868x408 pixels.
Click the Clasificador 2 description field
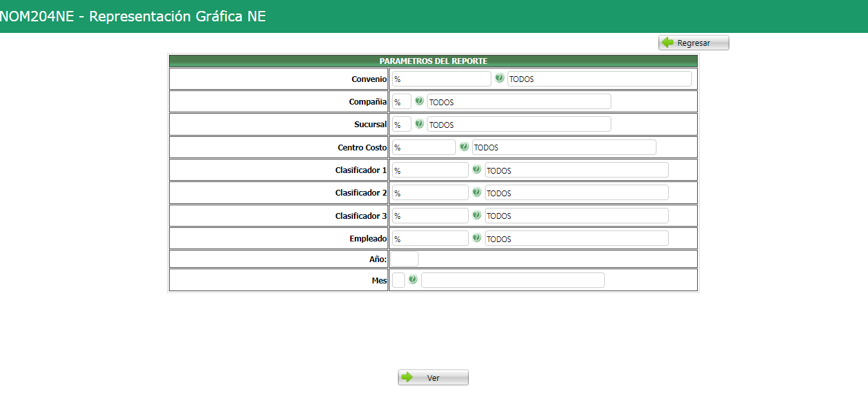click(577, 192)
